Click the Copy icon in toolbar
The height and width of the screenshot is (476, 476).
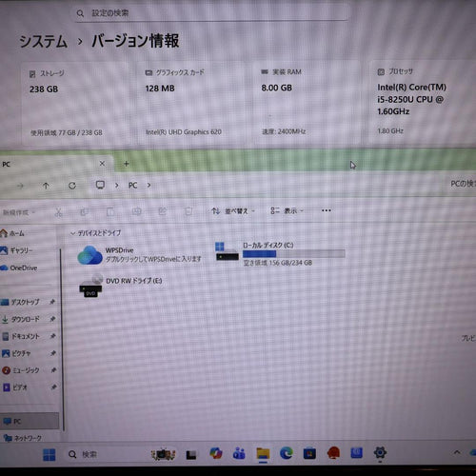(x=85, y=211)
